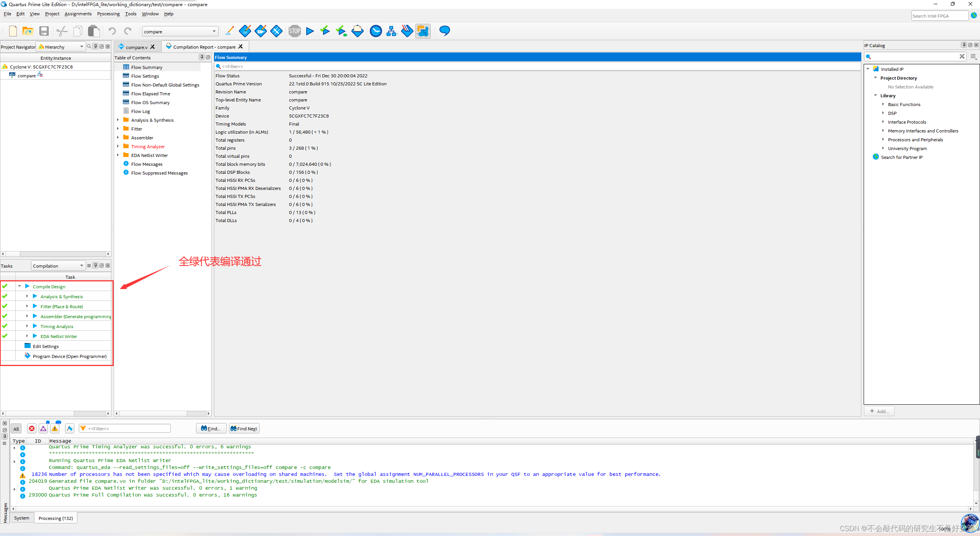Image resolution: width=980 pixels, height=536 pixels.
Task: Click the STOP processing icon
Action: 294,31
